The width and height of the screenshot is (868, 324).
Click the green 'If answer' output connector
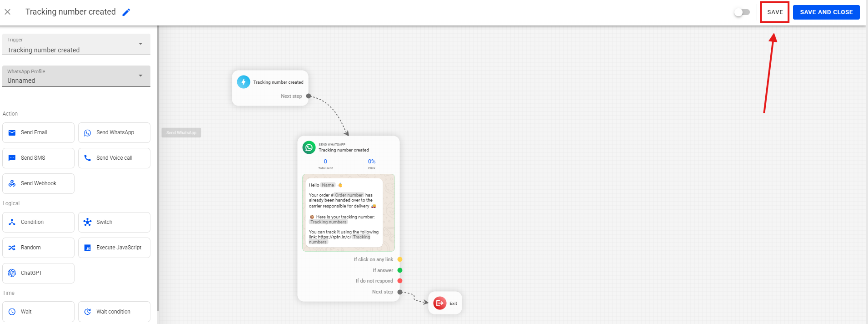[400, 270]
